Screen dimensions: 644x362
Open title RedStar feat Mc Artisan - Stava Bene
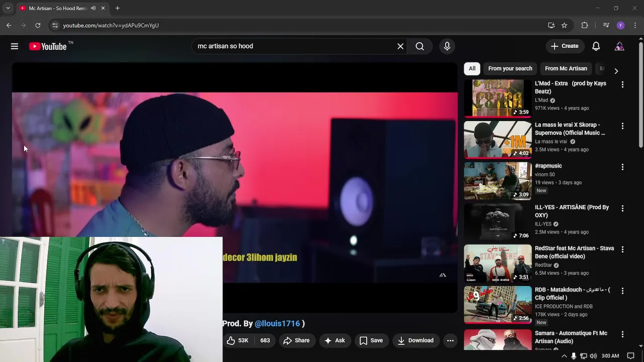pyautogui.click(x=574, y=252)
